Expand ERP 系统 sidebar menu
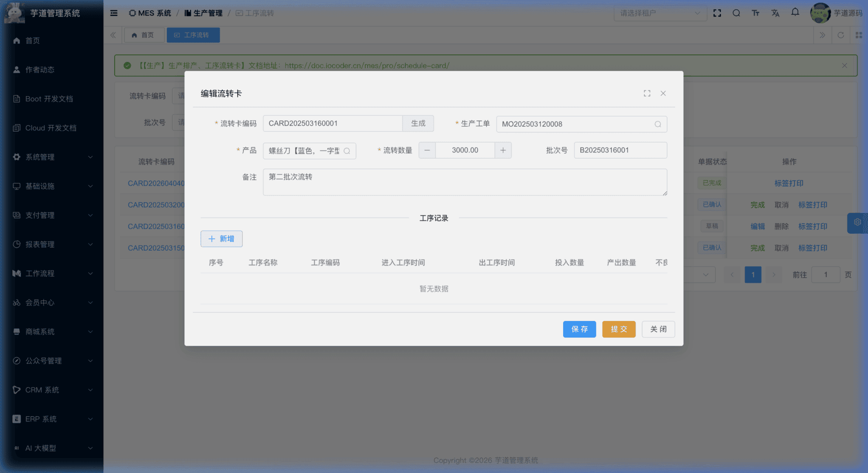The height and width of the screenshot is (473, 868). tap(52, 419)
